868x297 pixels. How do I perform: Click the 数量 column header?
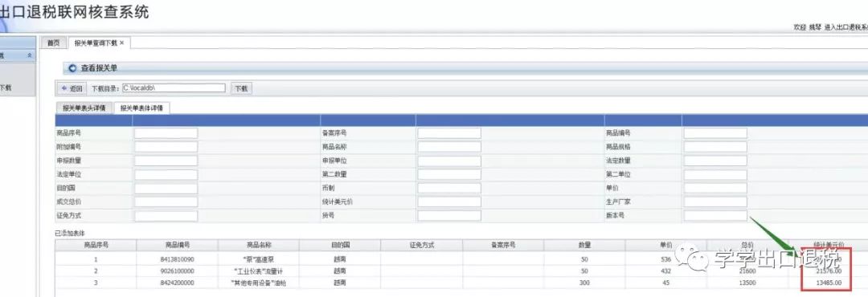(x=584, y=245)
